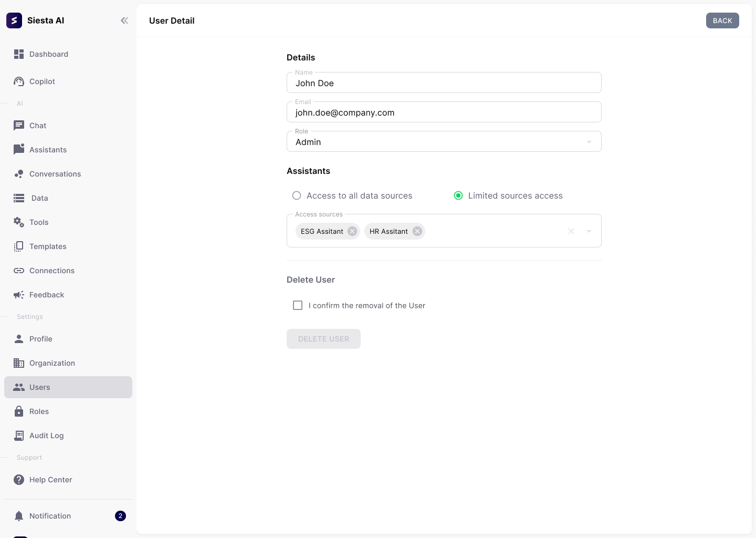Open the Organization settings page
Screen dimensions: 756x538
[x=52, y=363]
